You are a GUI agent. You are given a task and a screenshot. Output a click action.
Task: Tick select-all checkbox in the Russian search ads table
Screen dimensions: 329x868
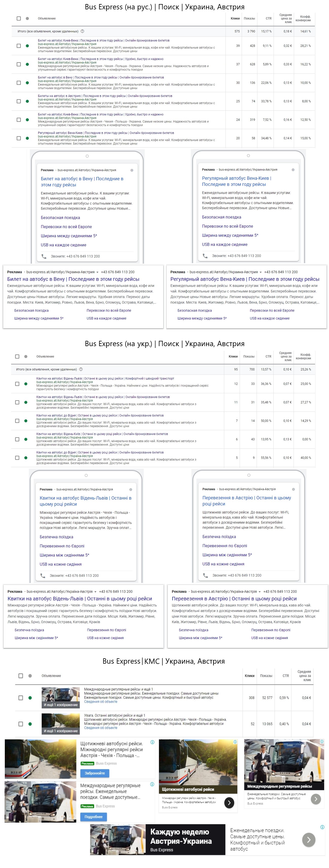pyautogui.click(x=19, y=18)
